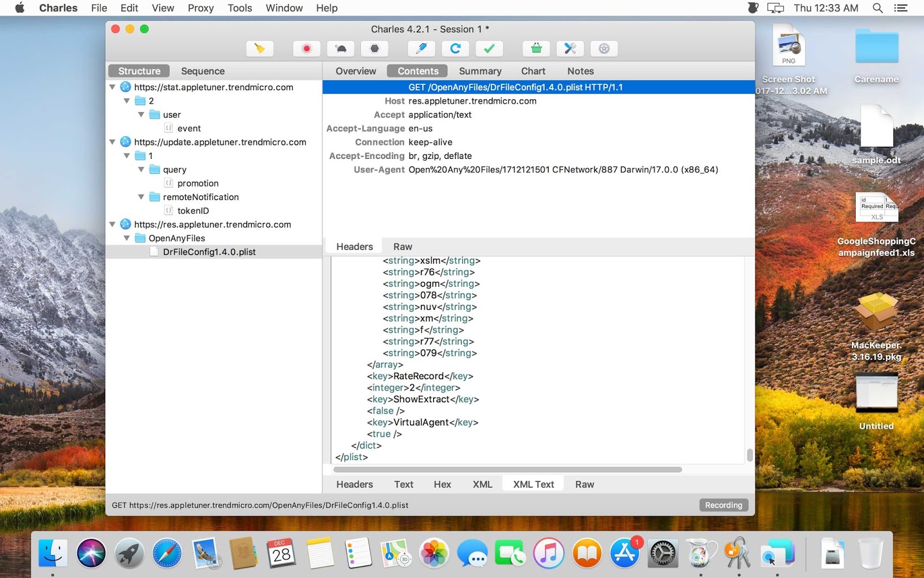Select sample.odt file on desktop
The height and width of the screenshot is (578, 924).
[x=877, y=135]
